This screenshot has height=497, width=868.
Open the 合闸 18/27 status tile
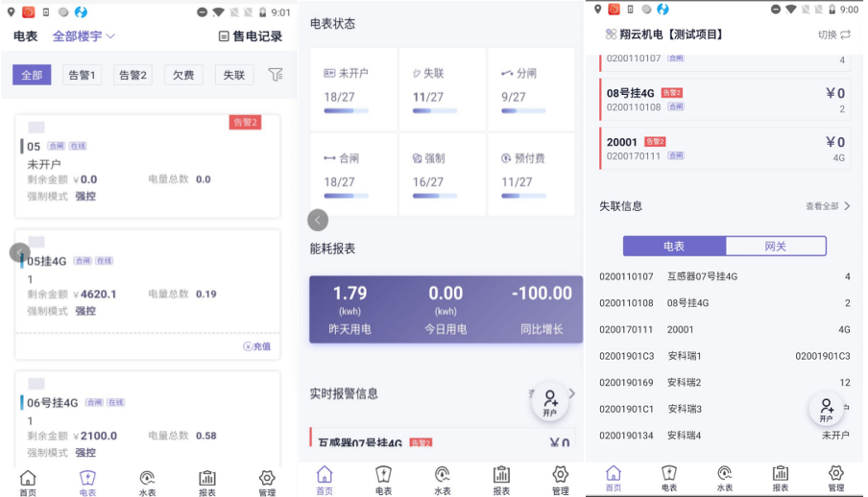[x=353, y=175]
